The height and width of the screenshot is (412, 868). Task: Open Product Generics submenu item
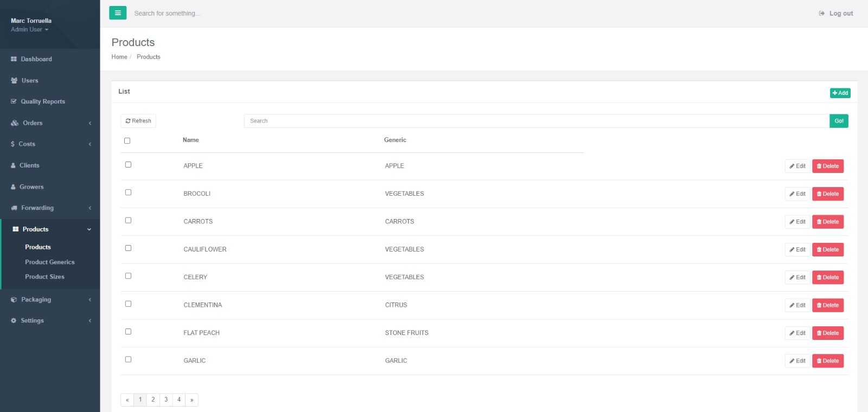tap(50, 262)
